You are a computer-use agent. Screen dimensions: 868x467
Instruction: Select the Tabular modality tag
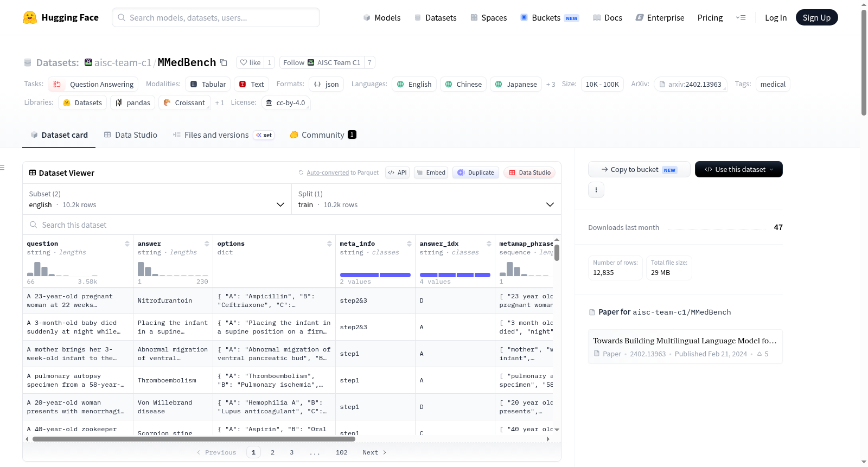[x=208, y=84]
